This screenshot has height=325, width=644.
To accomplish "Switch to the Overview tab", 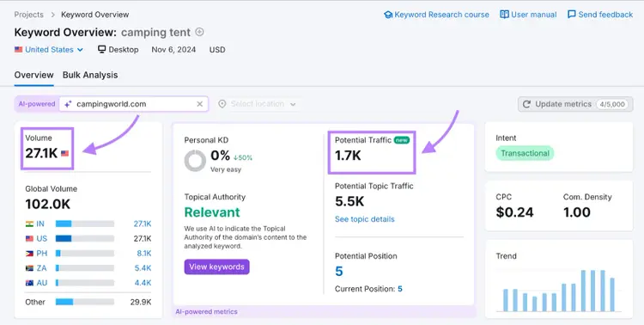I will click(x=33, y=75).
